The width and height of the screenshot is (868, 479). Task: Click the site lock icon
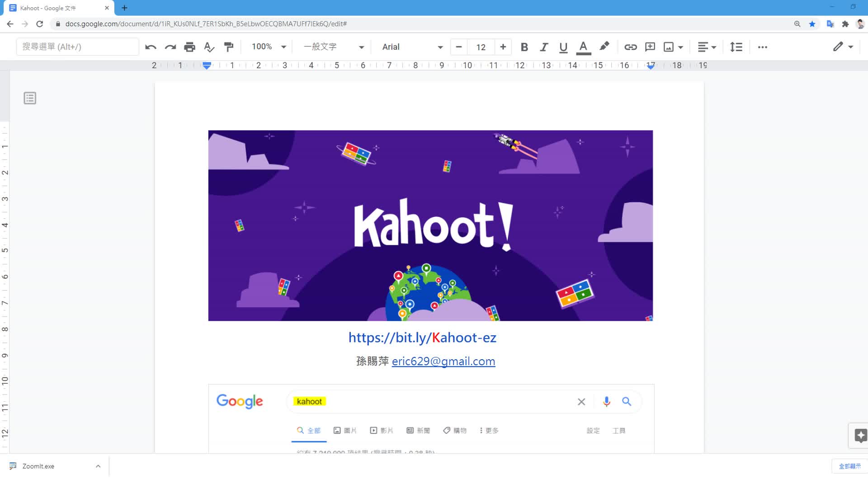coord(58,24)
